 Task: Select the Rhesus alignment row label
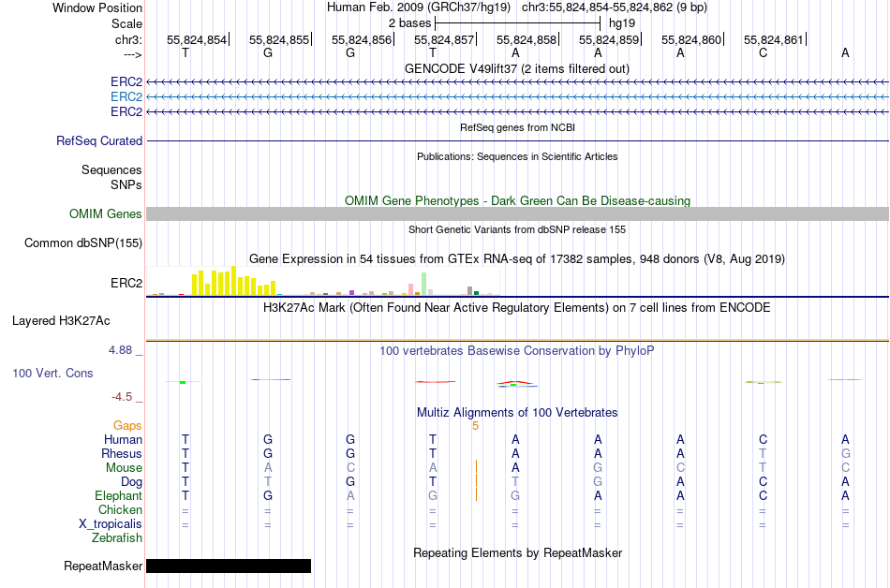(122, 453)
